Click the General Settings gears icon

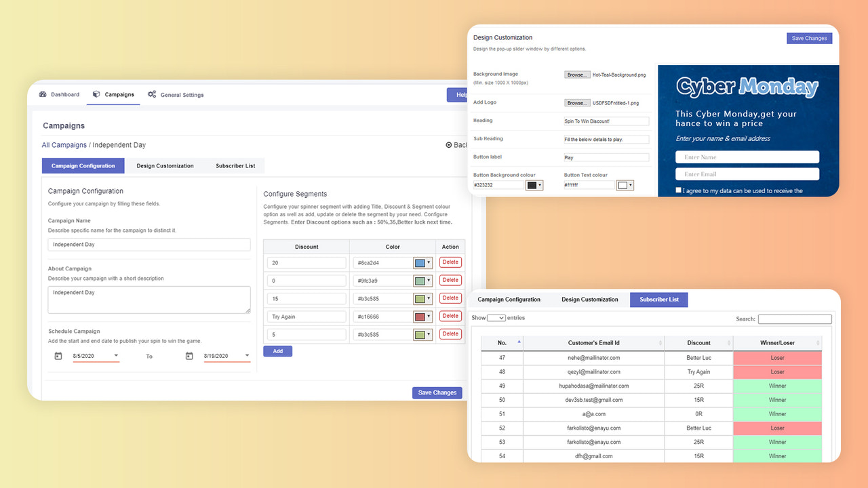click(x=153, y=94)
